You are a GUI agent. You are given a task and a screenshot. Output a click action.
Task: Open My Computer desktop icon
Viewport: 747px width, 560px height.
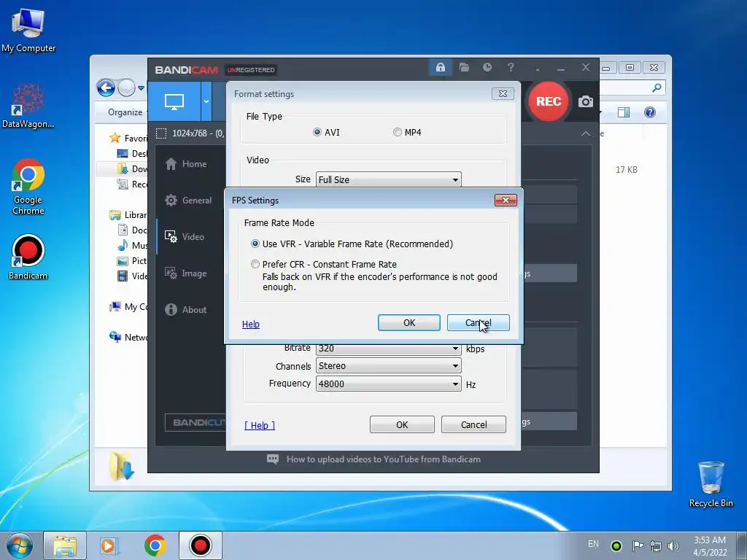[28, 30]
